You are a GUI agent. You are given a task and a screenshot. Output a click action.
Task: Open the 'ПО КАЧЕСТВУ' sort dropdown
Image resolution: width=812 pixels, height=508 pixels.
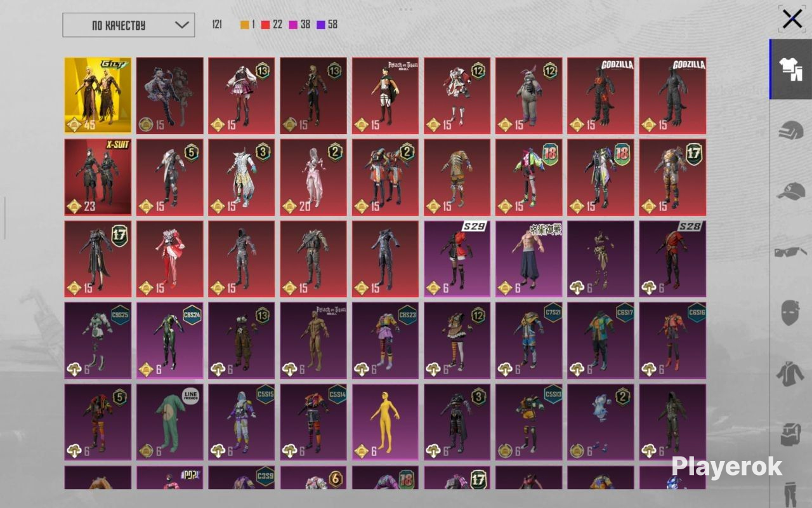[x=128, y=25]
